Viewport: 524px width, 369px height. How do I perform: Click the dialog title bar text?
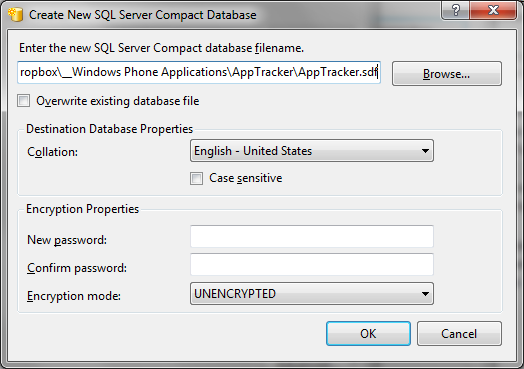pyautogui.click(x=143, y=15)
